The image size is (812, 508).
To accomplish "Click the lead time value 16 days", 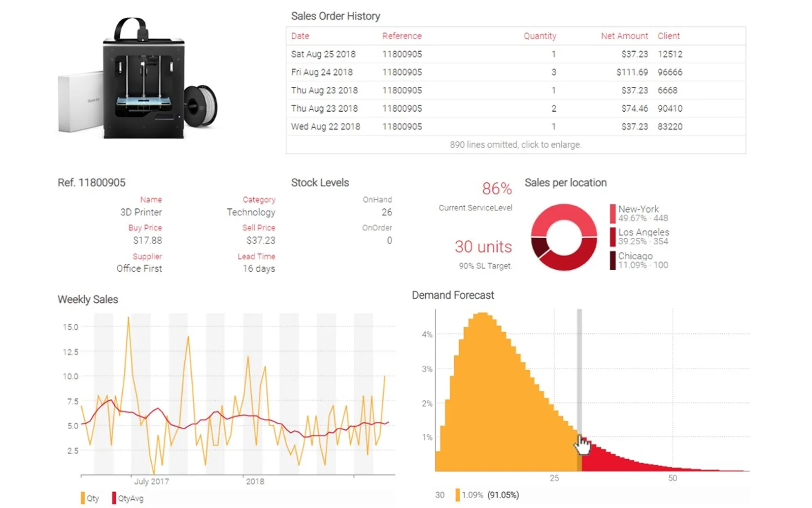I will (259, 268).
